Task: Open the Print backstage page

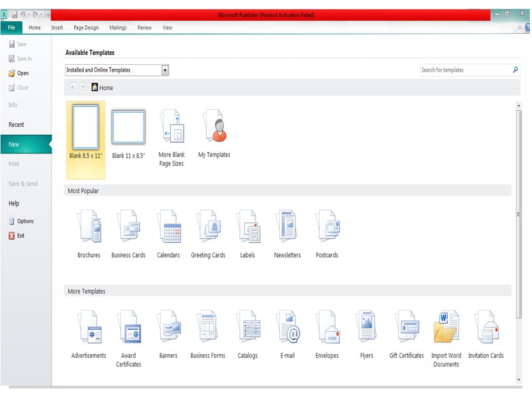Action: [x=13, y=164]
